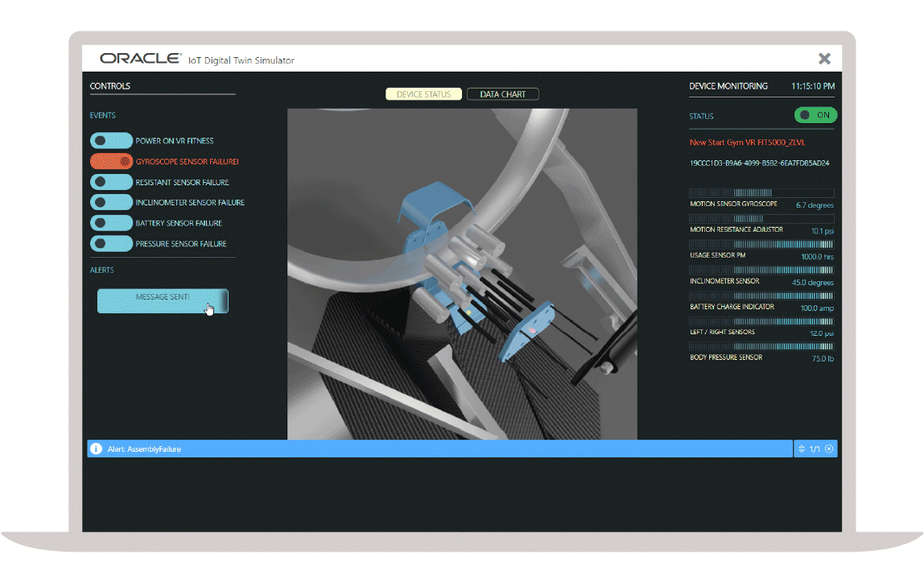Enable the INCLINOMETER SENSOR FAILURE toggle
The width and height of the screenshot is (924, 583).
coord(112,201)
